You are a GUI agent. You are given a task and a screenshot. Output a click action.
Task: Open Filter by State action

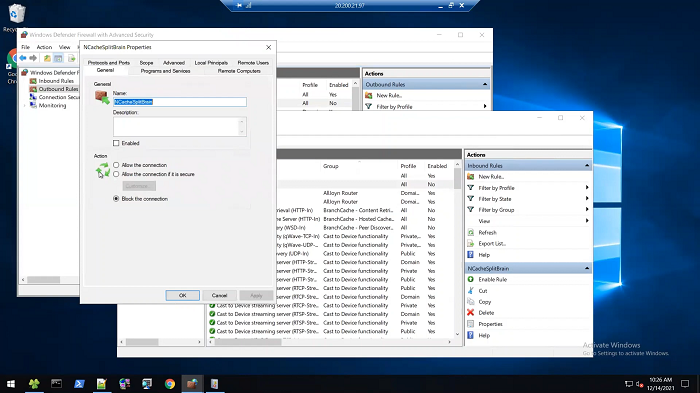point(495,199)
